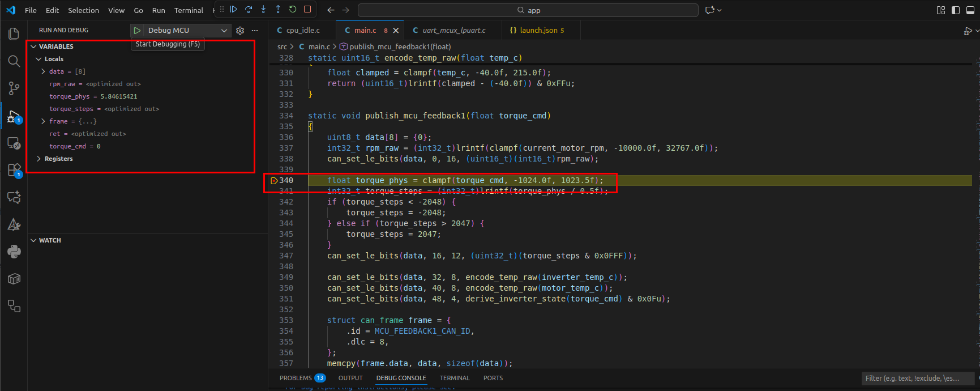Open dropdown next to the debug run icon
This screenshot has height=391, width=980.
pos(976,31)
